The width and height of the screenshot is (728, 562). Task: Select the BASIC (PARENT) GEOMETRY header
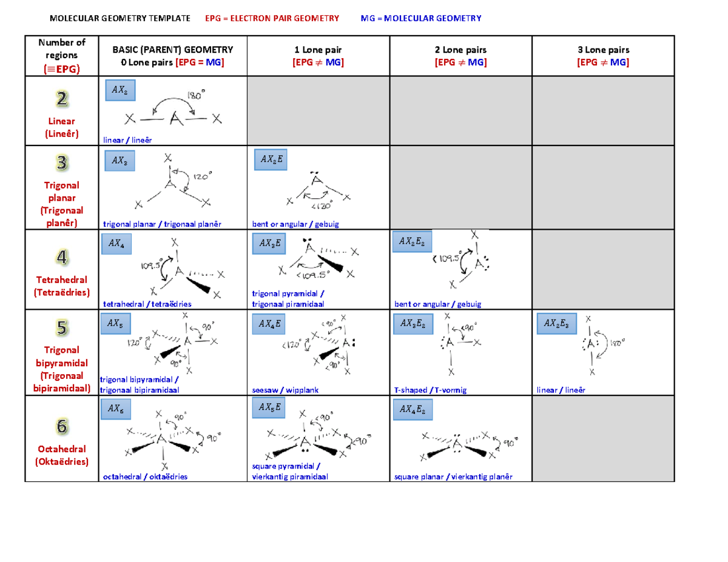pyautogui.click(x=173, y=47)
